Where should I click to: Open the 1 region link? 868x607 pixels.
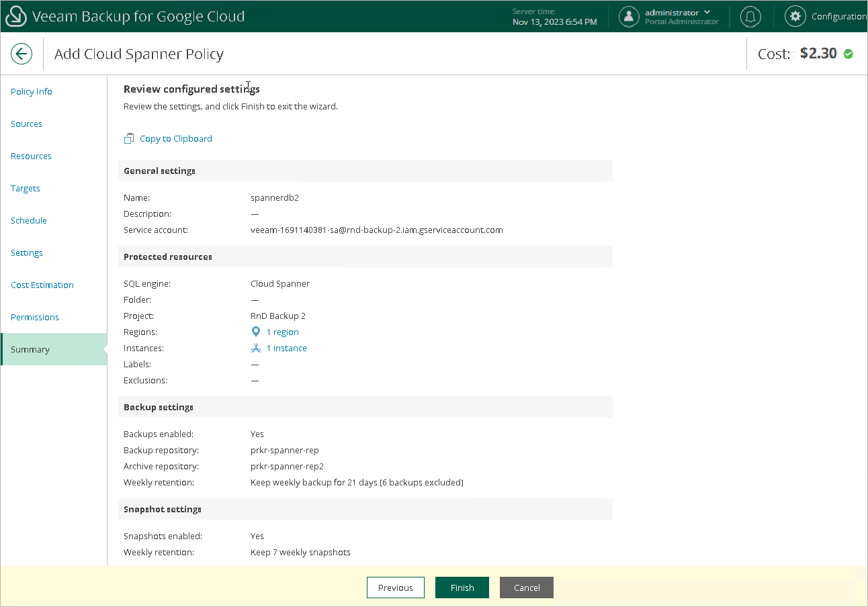[x=282, y=332]
